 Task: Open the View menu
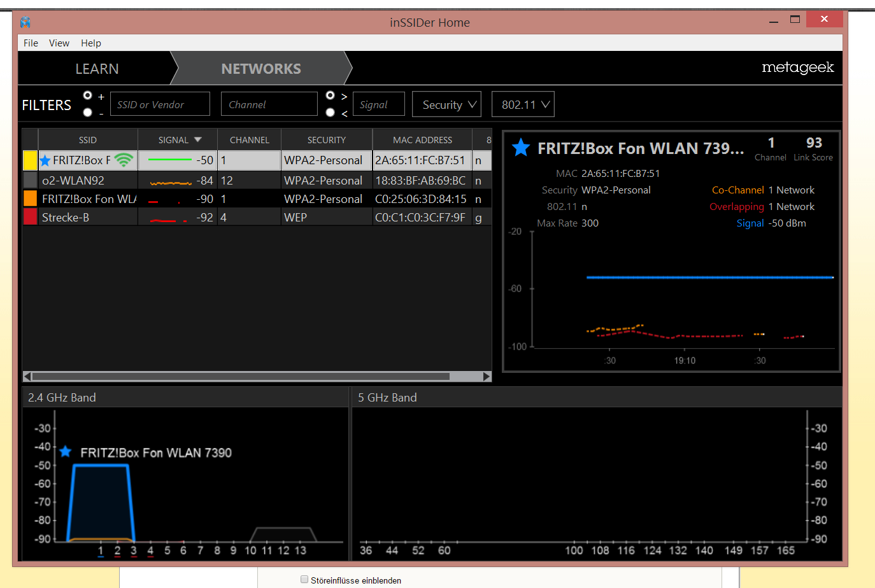59,43
